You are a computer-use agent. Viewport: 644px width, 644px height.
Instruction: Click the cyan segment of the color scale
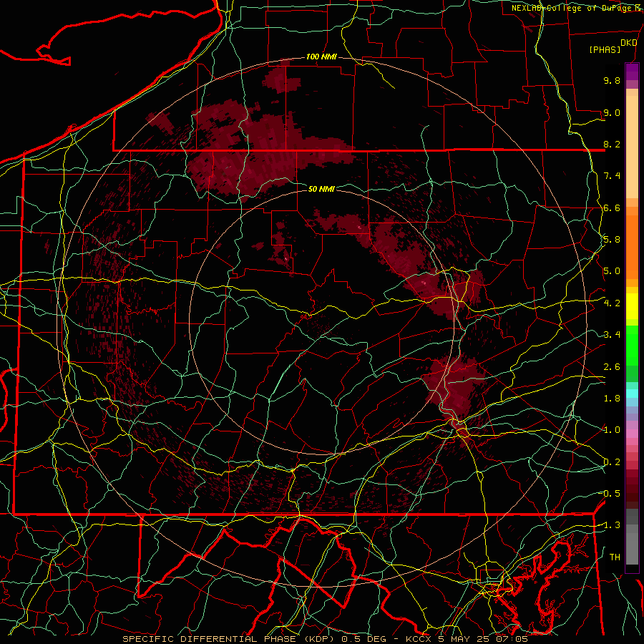click(x=632, y=394)
